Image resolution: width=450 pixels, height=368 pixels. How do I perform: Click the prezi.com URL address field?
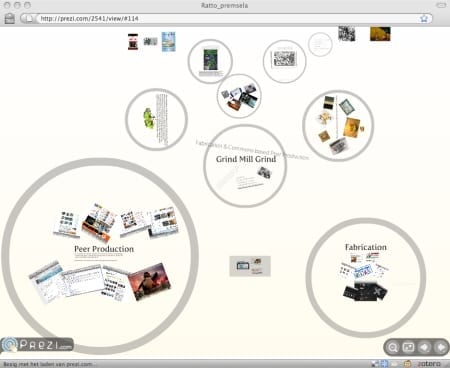point(227,18)
